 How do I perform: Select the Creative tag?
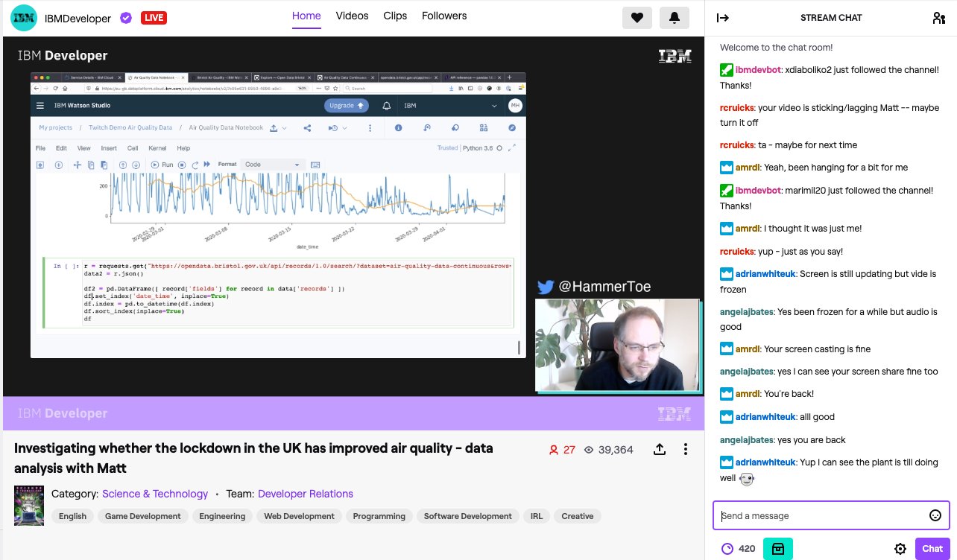coord(578,516)
